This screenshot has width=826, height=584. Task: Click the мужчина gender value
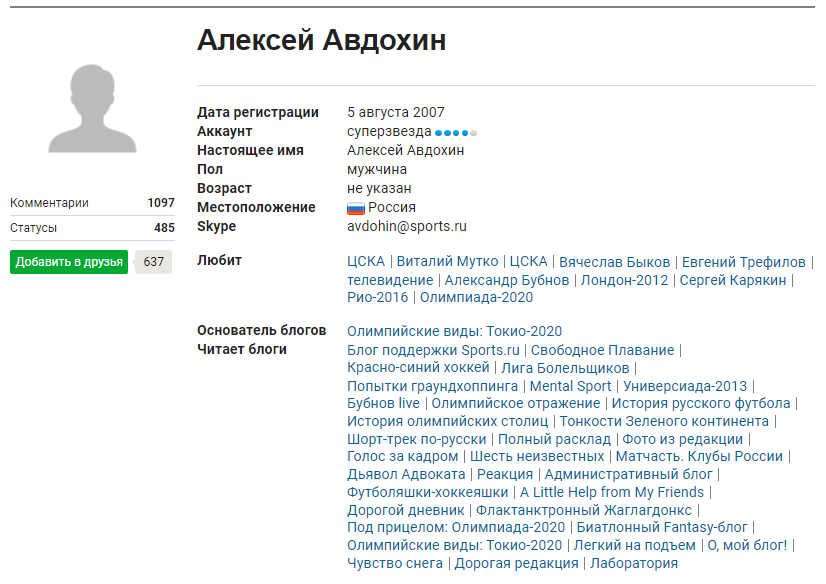(x=377, y=170)
